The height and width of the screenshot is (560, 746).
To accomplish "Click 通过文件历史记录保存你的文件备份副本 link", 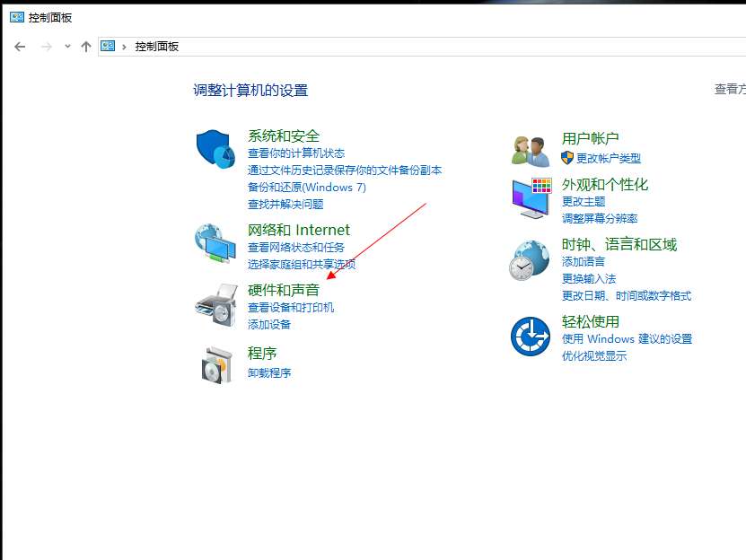I will 345,171.
